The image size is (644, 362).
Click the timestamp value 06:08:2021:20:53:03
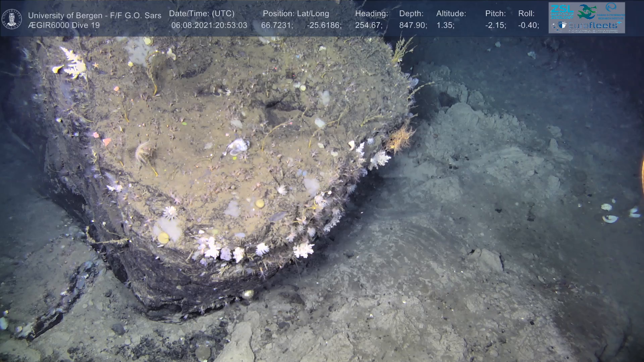[209, 25]
